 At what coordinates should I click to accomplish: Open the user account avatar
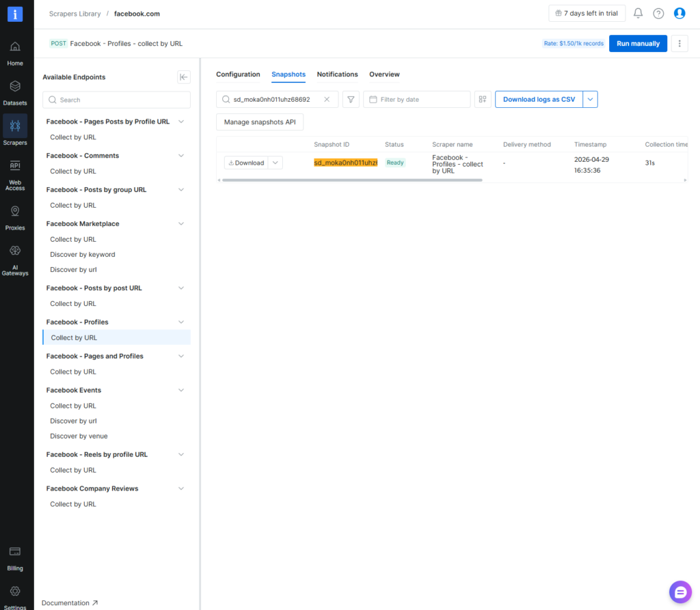point(679,14)
